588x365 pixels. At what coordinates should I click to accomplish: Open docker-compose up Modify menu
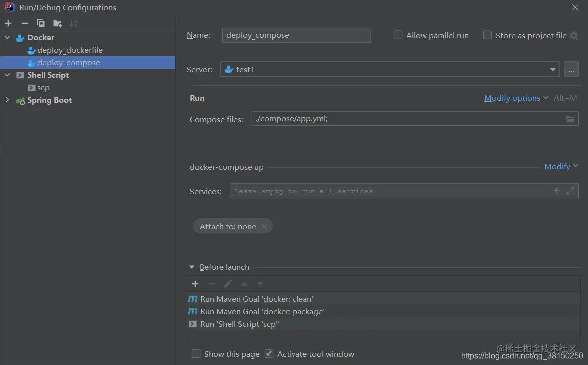click(x=561, y=166)
